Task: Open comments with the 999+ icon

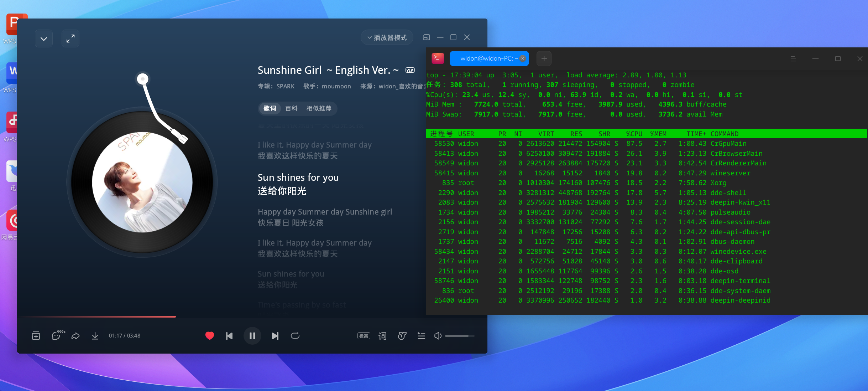Action: click(58, 335)
